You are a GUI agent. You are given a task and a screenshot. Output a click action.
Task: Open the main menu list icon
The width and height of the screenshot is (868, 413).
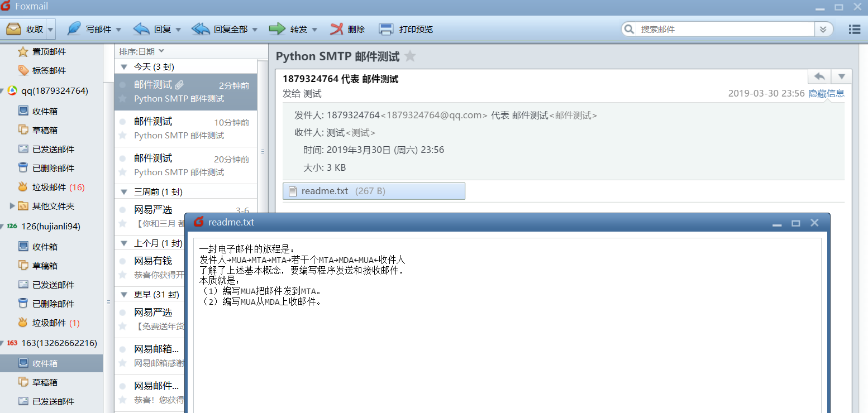pyautogui.click(x=855, y=29)
